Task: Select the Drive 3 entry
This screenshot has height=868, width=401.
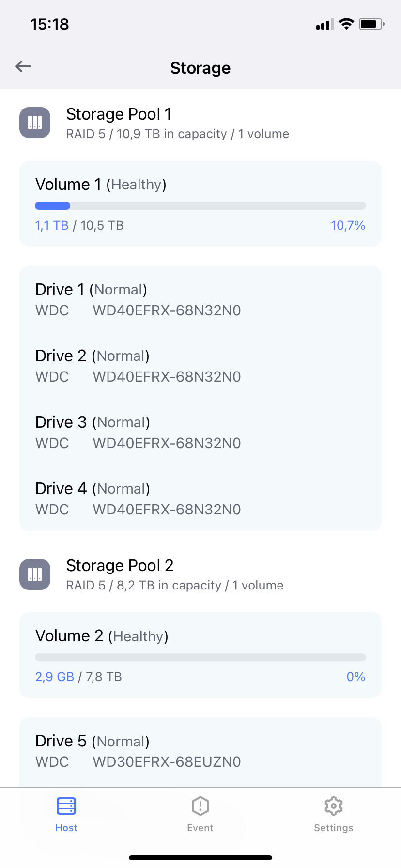Action: [200, 433]
